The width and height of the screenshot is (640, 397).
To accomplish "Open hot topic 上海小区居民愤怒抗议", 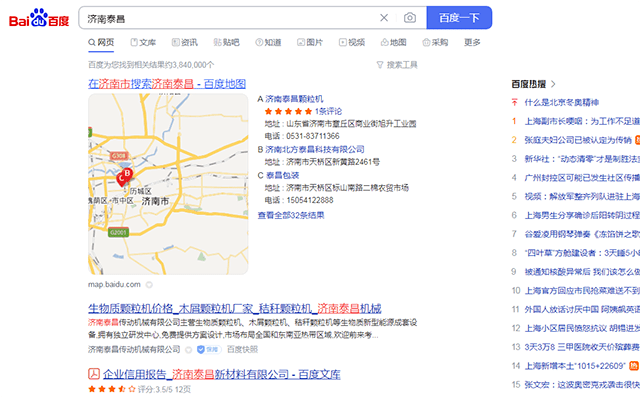I will [582, 328].
